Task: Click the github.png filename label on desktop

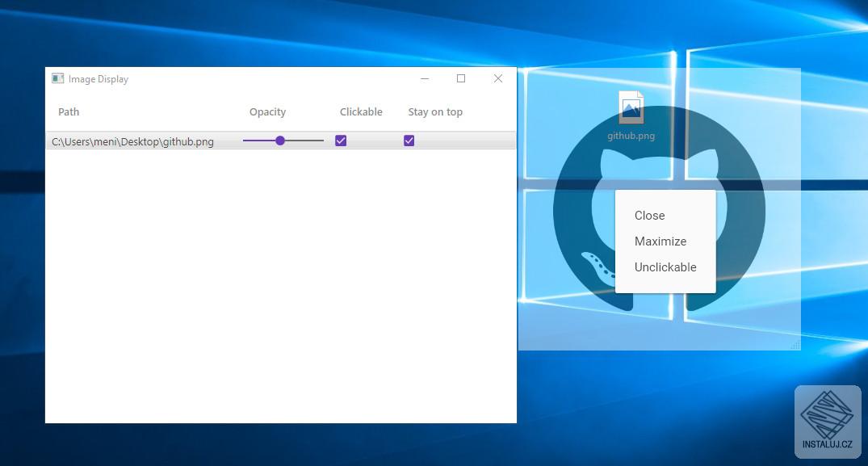Action: coord(631,135)
